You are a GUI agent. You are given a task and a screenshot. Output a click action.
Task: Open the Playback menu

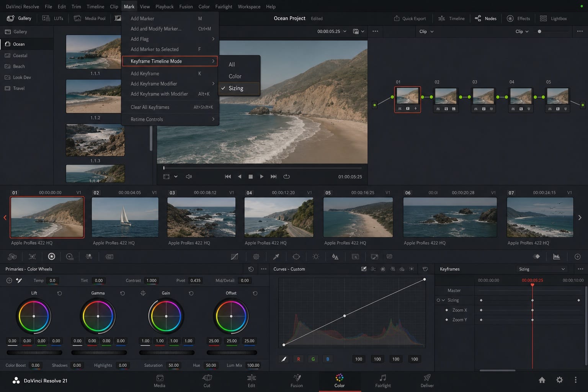[x=164, y=7]
